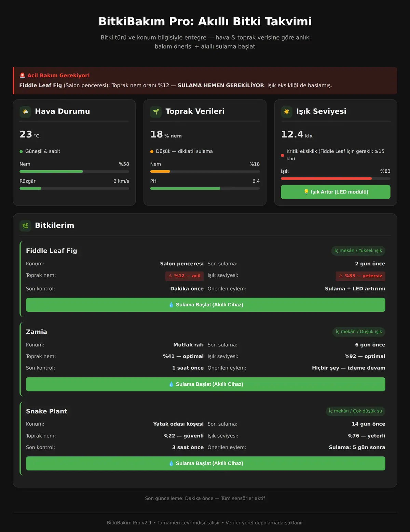Select the Snake Plant title
This screenshot has width=410, height=532.
pyautogui.click(x=46, y=411)
